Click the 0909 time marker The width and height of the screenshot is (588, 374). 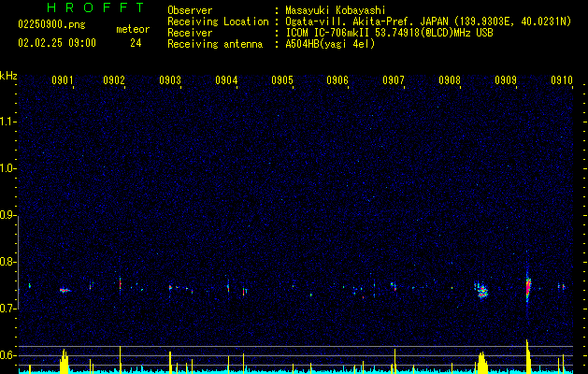(x=506, y=80)
